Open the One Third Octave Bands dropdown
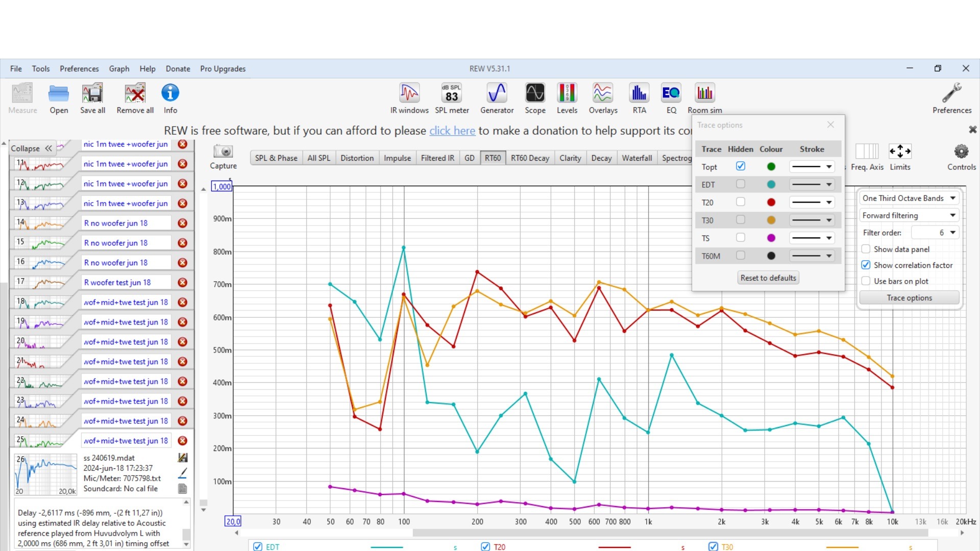The image size is (980, 551). (909, 198)
